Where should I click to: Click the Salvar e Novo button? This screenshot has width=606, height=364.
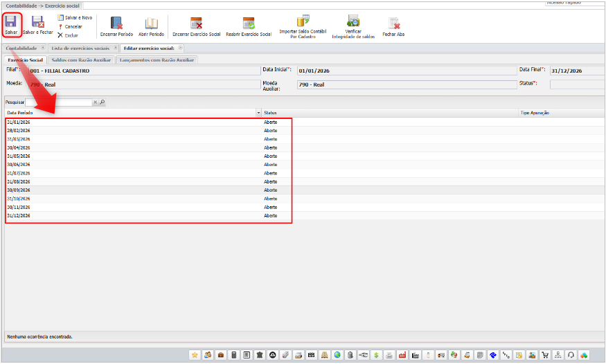(x=75, y=17)
